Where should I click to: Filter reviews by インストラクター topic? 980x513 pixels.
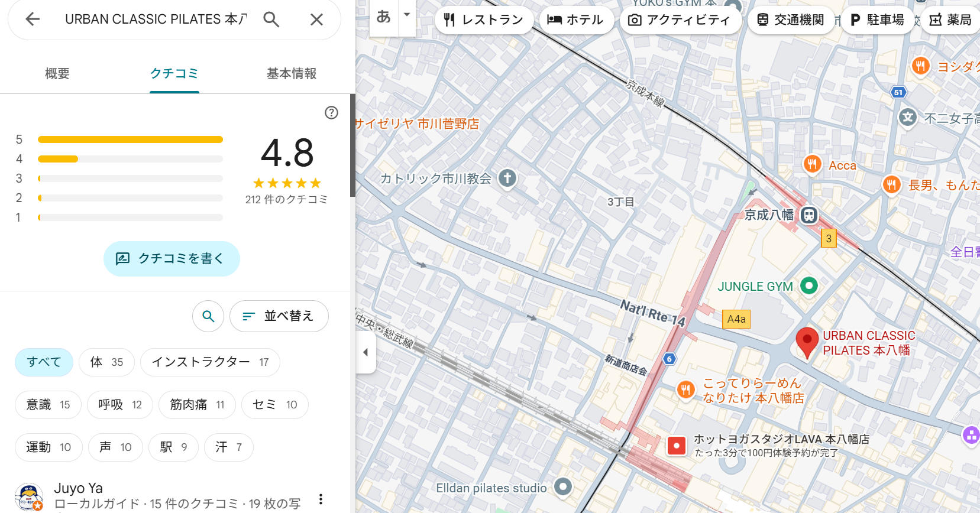tap(210, 362)
